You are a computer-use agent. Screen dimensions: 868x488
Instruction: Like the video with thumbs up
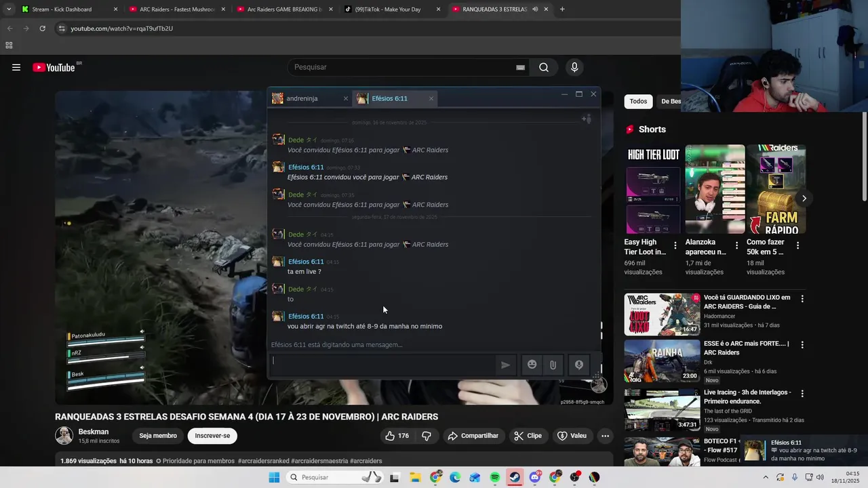point(397,436)
